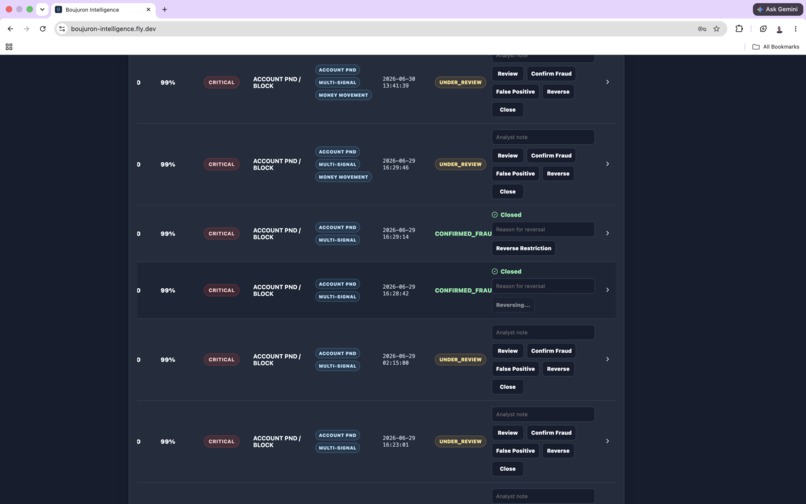This screenshot has height=504, width=806.
Task: Close the Boujuron Intelligence tab
Action: 148,9
